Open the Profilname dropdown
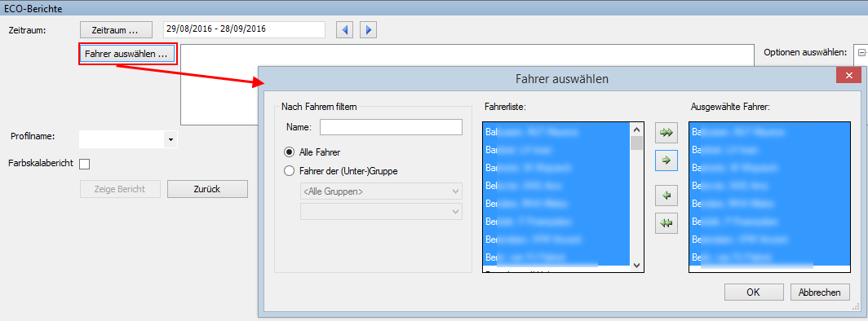The height and width of the screenshot is (321, 868). 170,139
